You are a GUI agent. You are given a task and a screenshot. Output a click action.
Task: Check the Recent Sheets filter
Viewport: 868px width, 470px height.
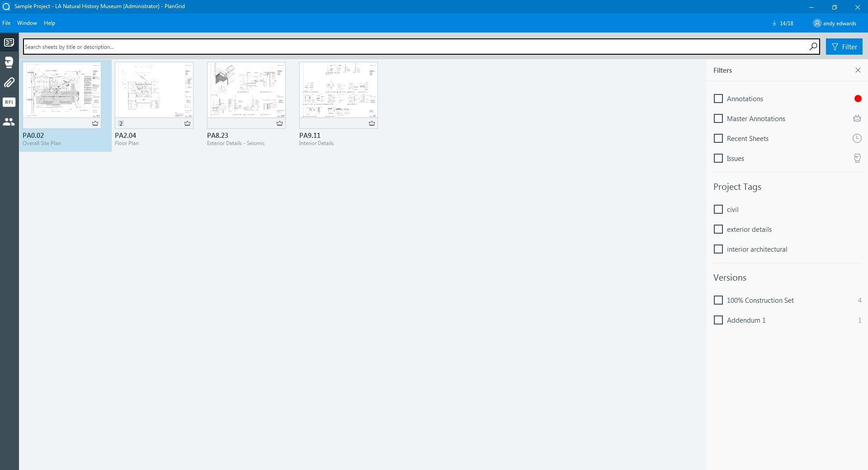(718, 138)
